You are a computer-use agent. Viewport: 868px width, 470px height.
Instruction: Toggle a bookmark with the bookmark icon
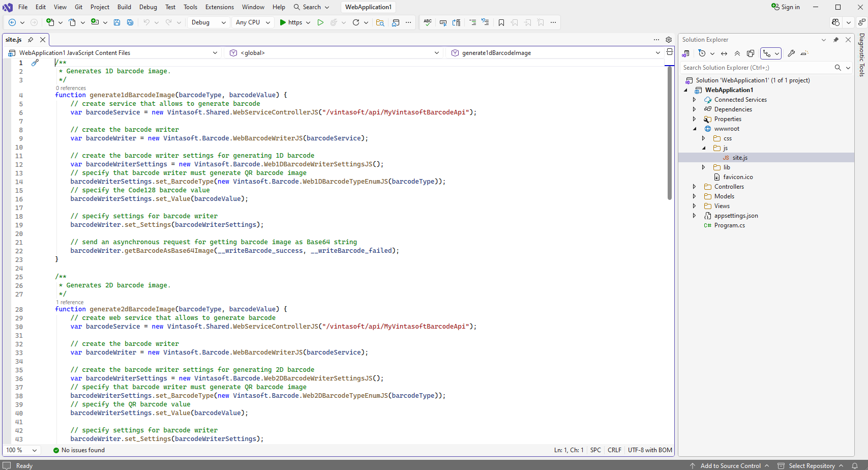point(501,22)
